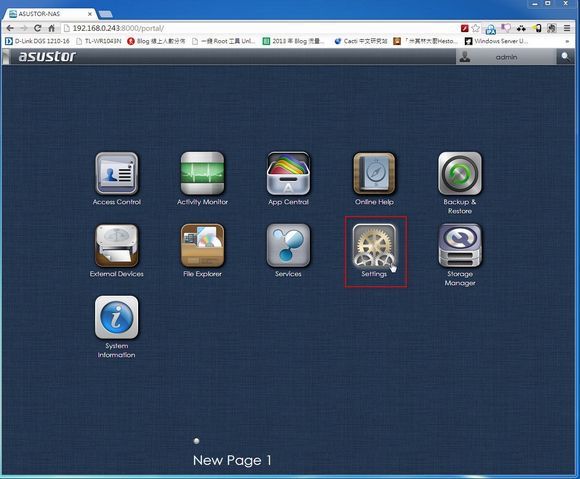Viewport: 580px width, 479px height.
Task: Open External Devices
Action: pyautogui.click(x=117, y=245)
